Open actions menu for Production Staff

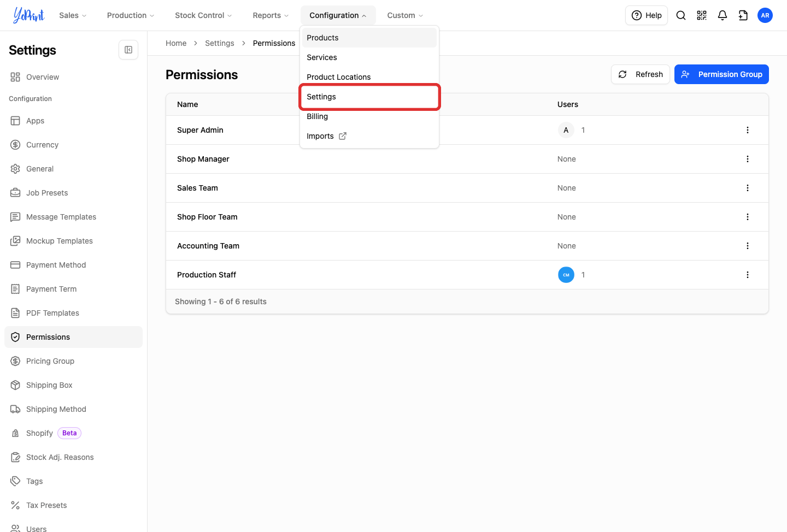[748, 275]
